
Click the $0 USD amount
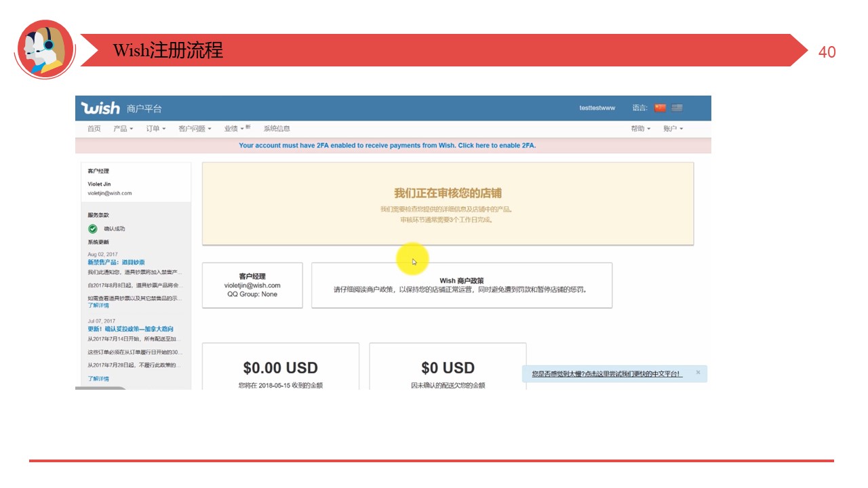coord(448,368)
